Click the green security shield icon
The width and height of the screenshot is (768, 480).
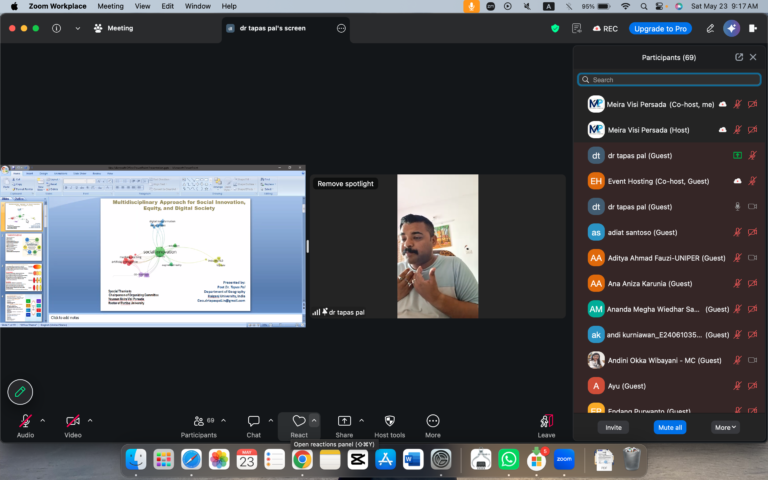point(555,28)
